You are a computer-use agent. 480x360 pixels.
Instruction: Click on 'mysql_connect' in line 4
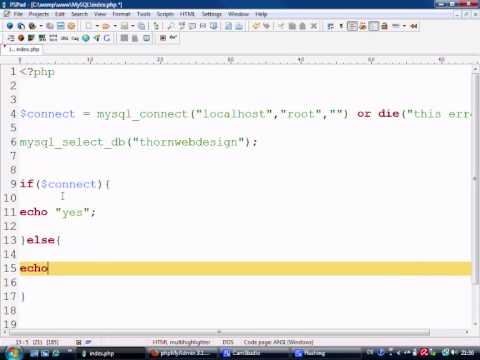pyautogui.click(x=142, y=114)
